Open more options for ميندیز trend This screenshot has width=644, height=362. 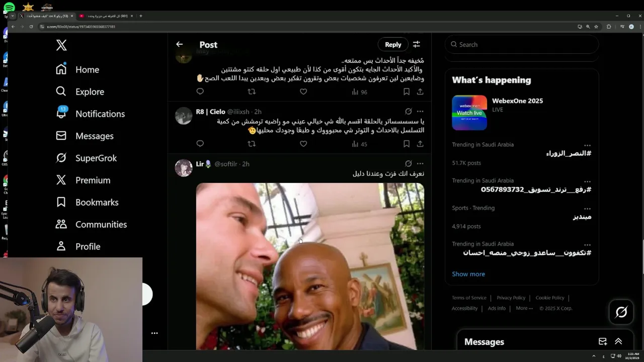click(x=587, y=209)
